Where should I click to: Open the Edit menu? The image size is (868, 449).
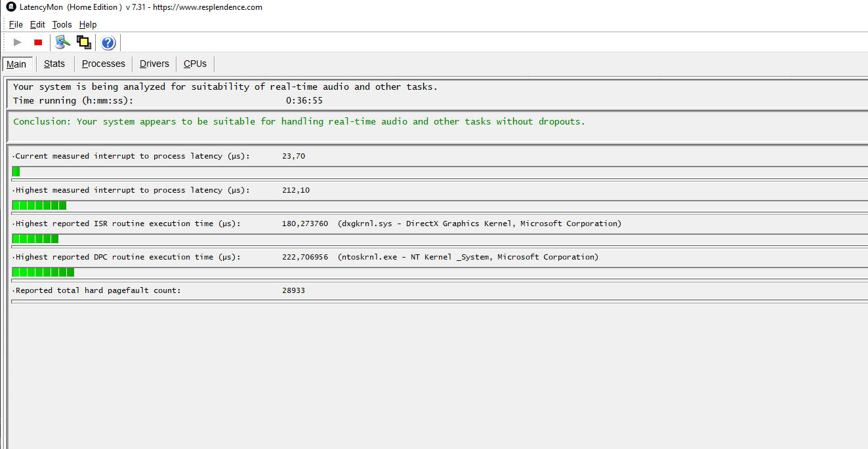37,24
